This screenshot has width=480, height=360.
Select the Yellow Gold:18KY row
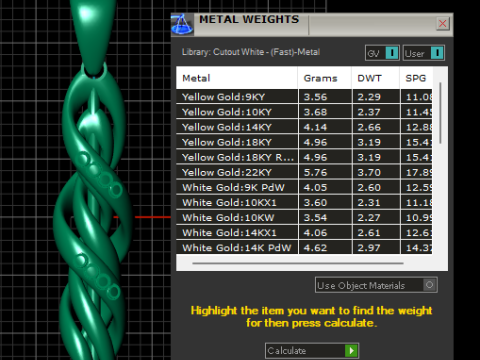304,142
